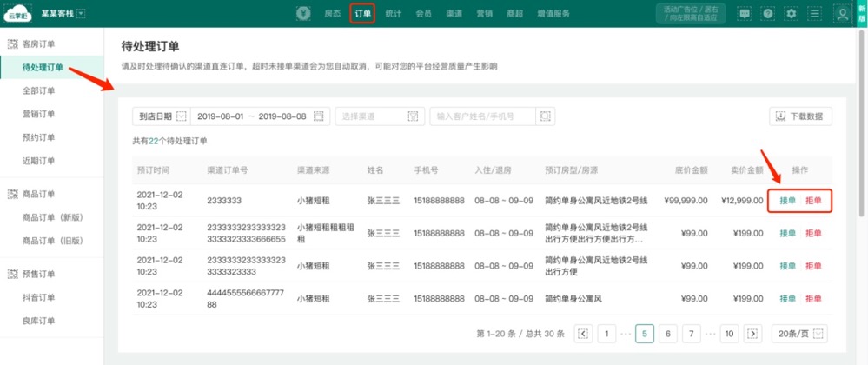The width and height of the screenshot is (868, 365).
Task: Click 拒单 for the 简约单身公寓风 ¥99 order
Action: [813, 298]
